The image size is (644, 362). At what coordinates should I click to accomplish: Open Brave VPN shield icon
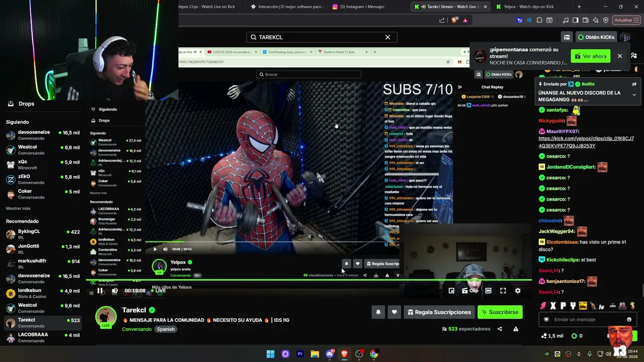606,20
